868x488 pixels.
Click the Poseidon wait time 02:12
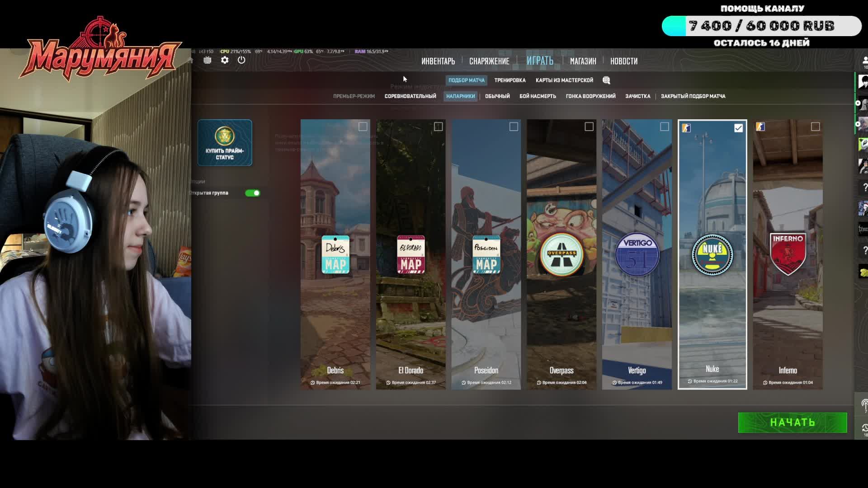(486, 382)
